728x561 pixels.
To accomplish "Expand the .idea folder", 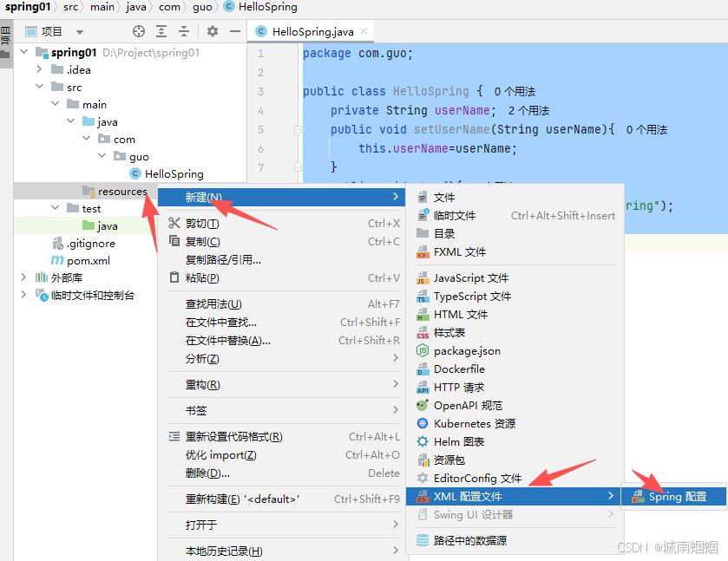I will [39, 69].
